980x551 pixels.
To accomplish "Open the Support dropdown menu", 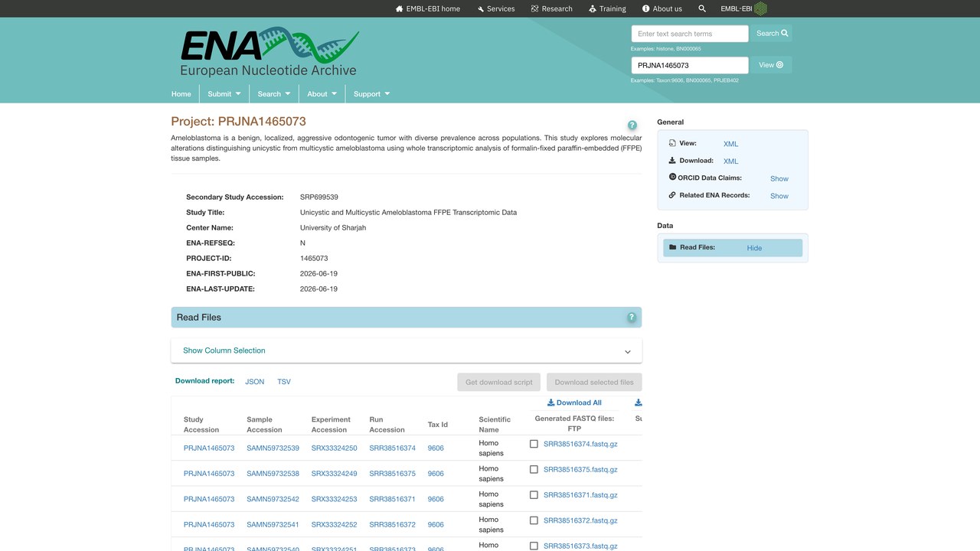I will click(x=372, y=94).
